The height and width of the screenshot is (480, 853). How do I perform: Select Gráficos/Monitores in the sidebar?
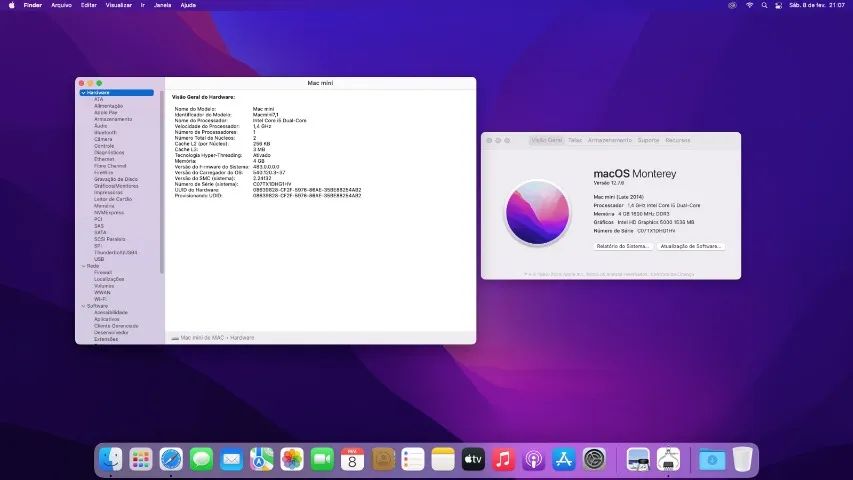point(116,186)
